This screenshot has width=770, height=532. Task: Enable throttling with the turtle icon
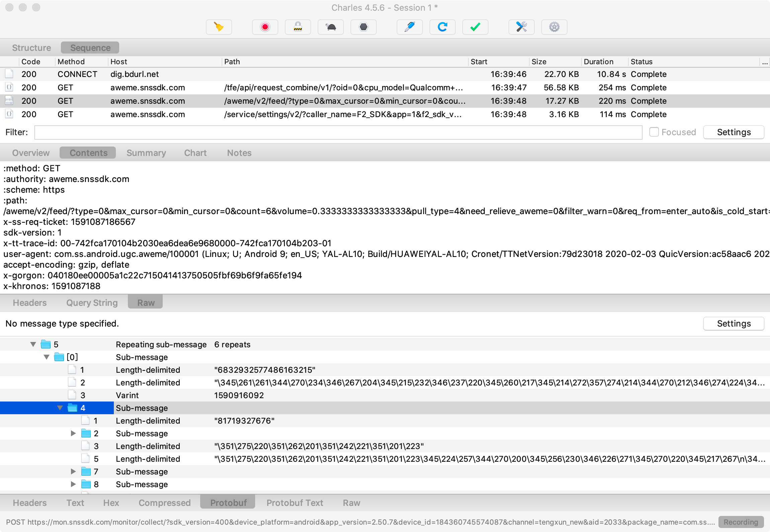point(330,27)
